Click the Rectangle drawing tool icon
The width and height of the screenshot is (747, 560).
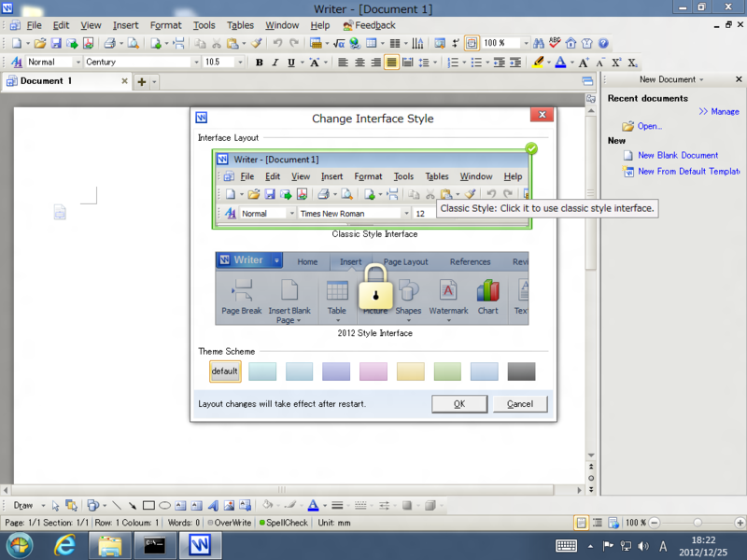click(148, 505)
